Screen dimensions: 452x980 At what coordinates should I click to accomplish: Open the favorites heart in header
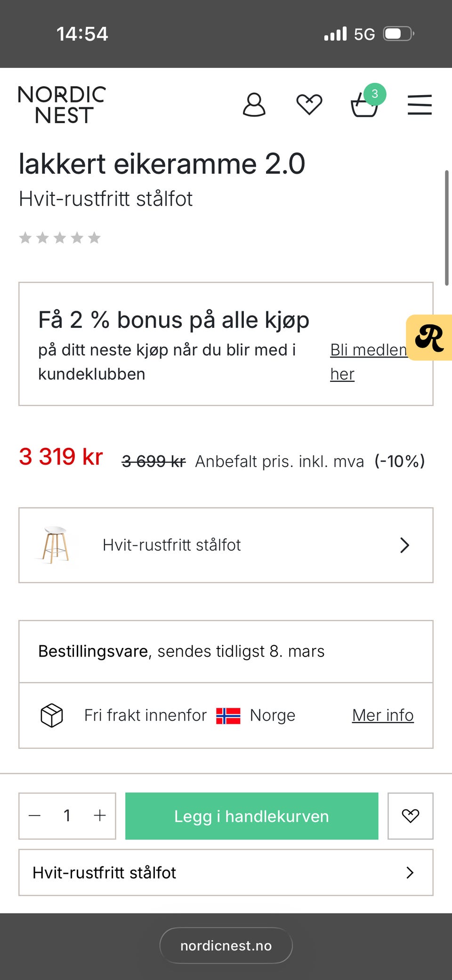(x=309, y=105)
